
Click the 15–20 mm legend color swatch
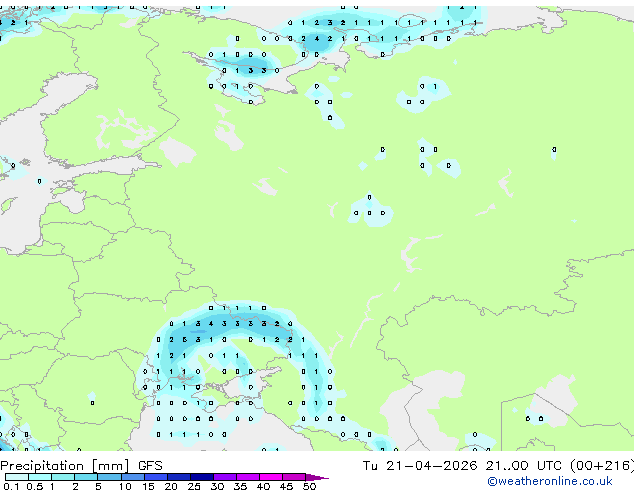point(155,477)
